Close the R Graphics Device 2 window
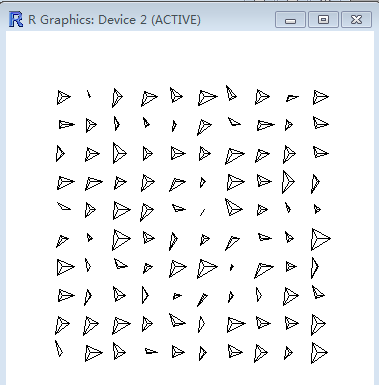 point(356,20)
